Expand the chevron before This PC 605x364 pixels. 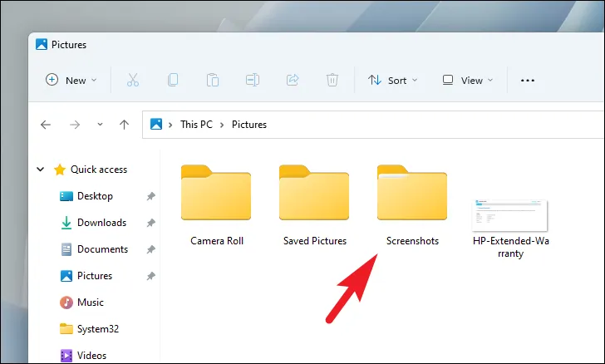pyautogui.click(x=170, y=125)
